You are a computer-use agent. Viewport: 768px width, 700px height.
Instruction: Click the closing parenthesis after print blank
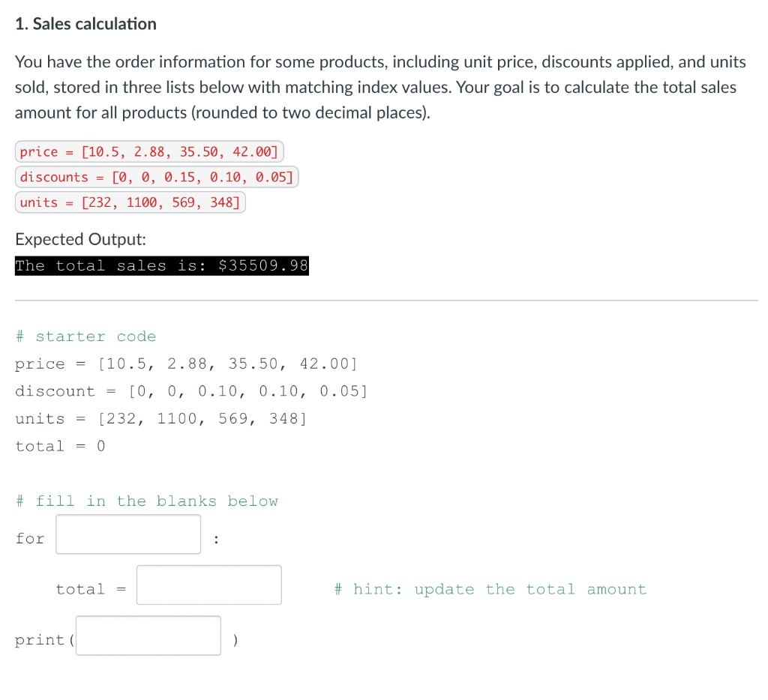click(x=234, y=639)
